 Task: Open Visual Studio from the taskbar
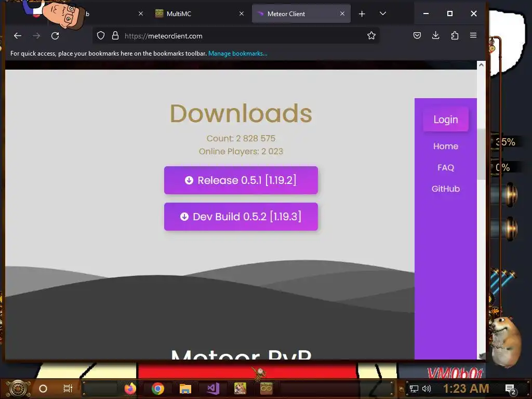pyautogui.click(x=213, y=389)
